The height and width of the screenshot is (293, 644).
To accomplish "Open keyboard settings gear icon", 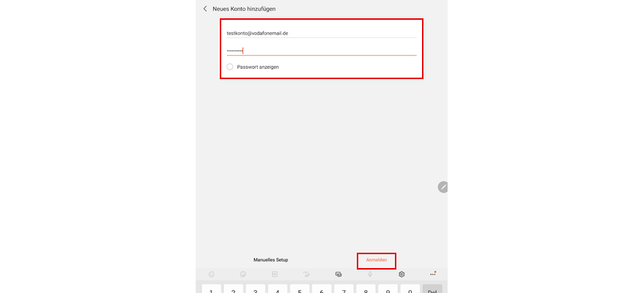I will click(401, 274).
